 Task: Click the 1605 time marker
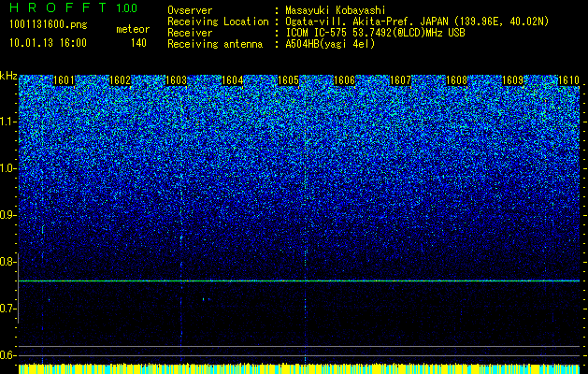(288, 80)
